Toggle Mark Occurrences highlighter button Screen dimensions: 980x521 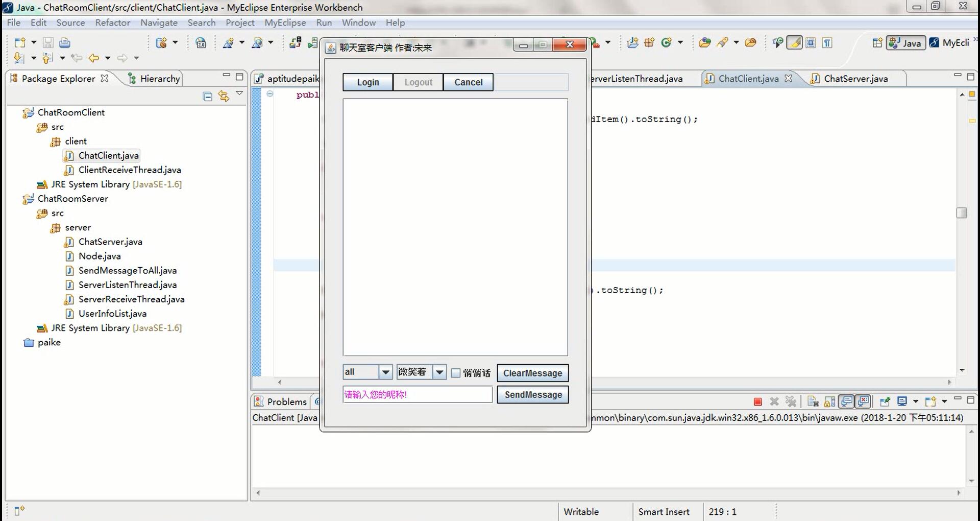794,43
